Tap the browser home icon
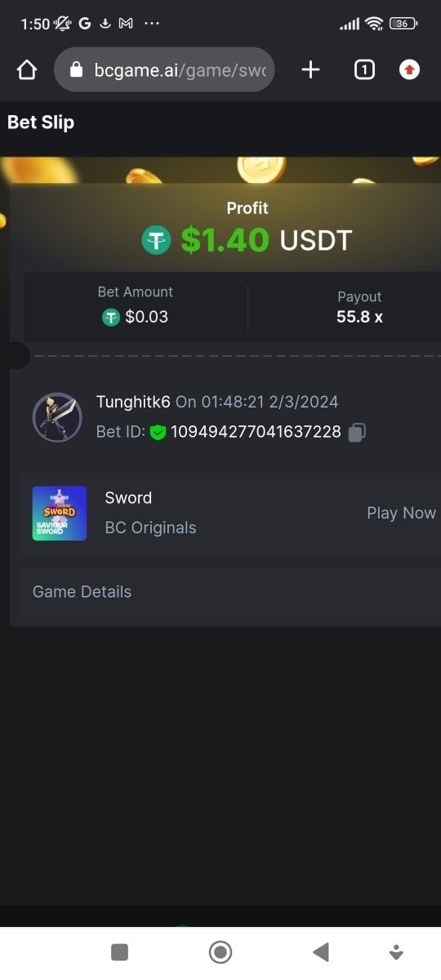Image resolution: width=441 pixels, height=980 pixels. point(27,70)
